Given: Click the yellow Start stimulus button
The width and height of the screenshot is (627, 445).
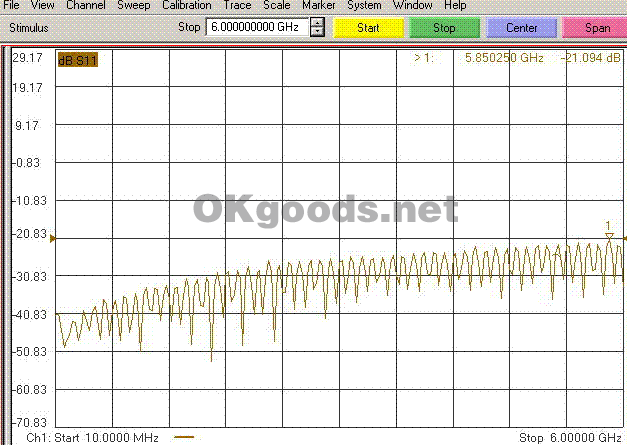Looking at the screenshot, I should tap(368, 28).
